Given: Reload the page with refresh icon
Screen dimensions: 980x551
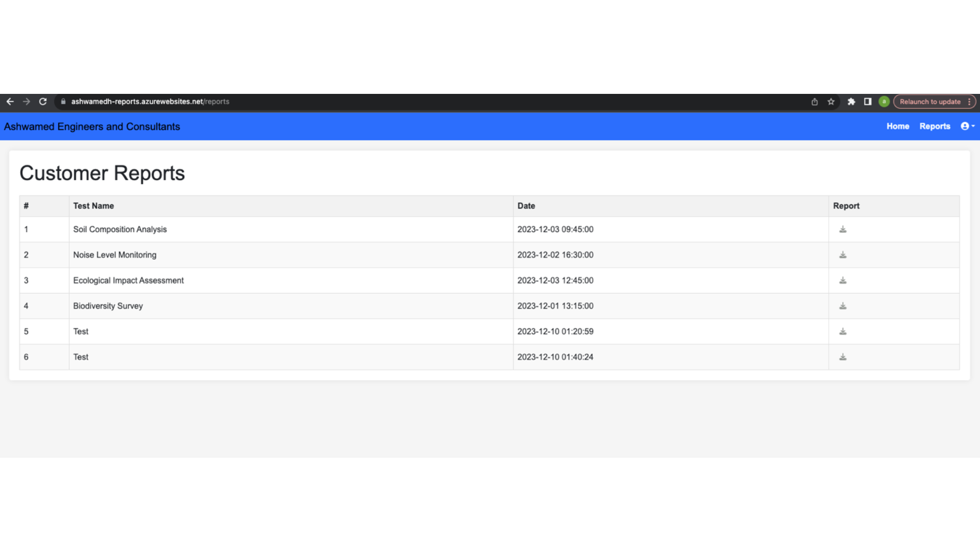Looking at the screenshot, I should tap(43, 102).
